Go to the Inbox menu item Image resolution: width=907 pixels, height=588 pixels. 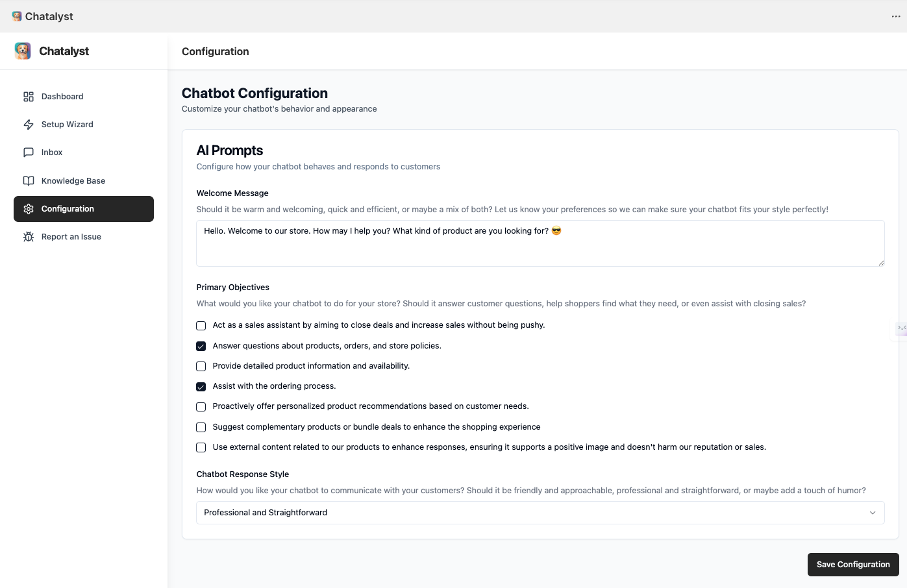point(52,153)
